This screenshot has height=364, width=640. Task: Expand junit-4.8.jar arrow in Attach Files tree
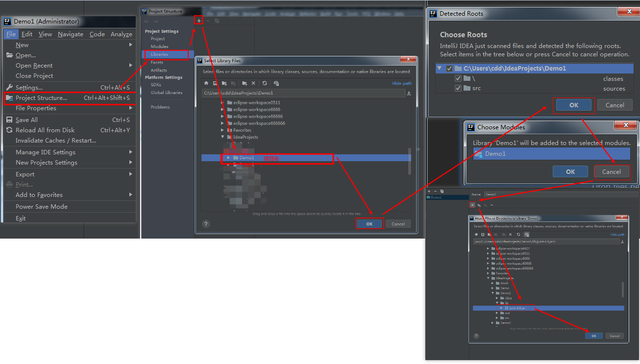(x=501, y=308)
